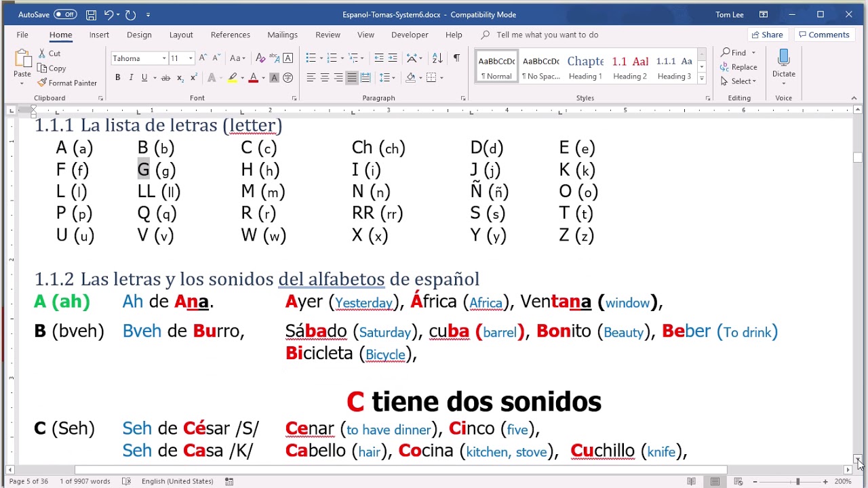Switch to the Layout tab
The width and height of the screenshot is (868, 488).
pyautogui.click(x=181, y=35)
